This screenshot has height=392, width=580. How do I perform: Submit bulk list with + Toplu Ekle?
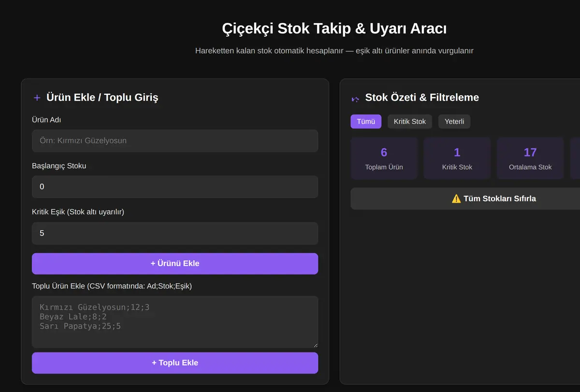(175, 363)
